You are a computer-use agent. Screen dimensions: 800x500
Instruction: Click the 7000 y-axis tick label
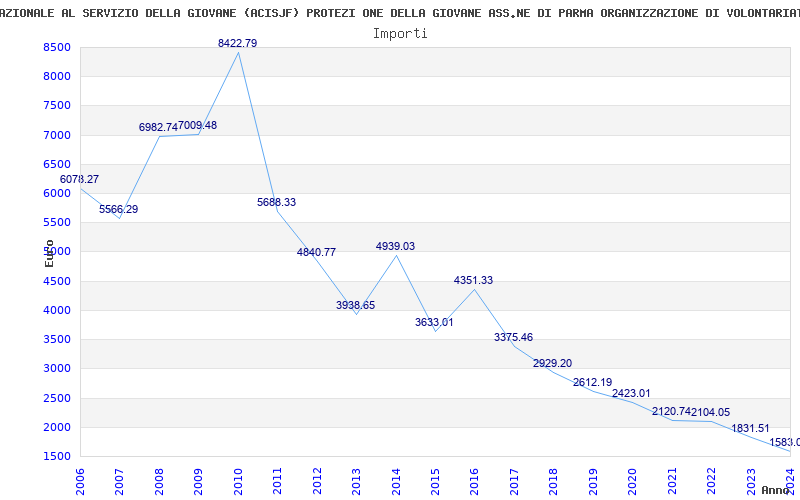point(58,135)
